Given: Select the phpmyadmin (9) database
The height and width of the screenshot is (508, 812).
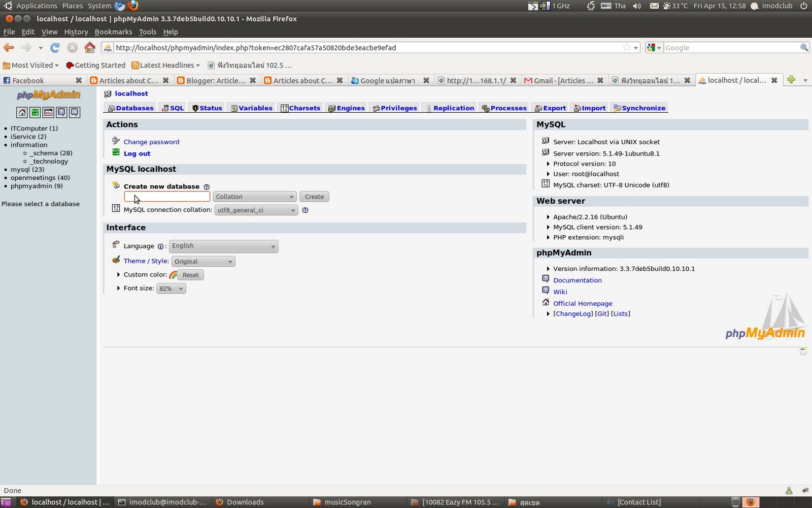Looking at the screenshot, I should (x=37, y=186).
